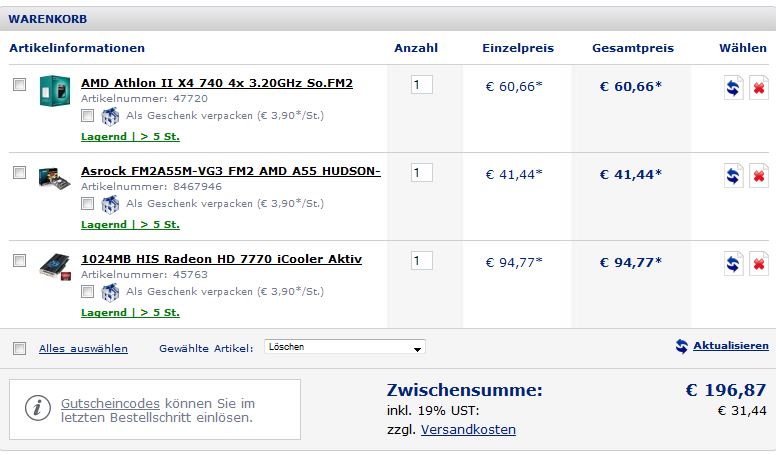Select the HIS Radeon HD 7770 item checkbox

tap(19, 260)
